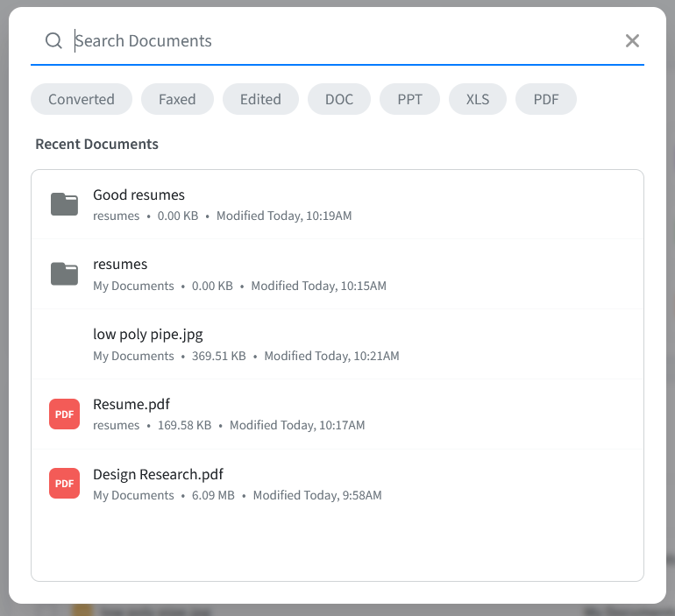
Task: Click the PDF icon beside Resume.pdf
Action: pyautogui.click(x=65, y=414)
